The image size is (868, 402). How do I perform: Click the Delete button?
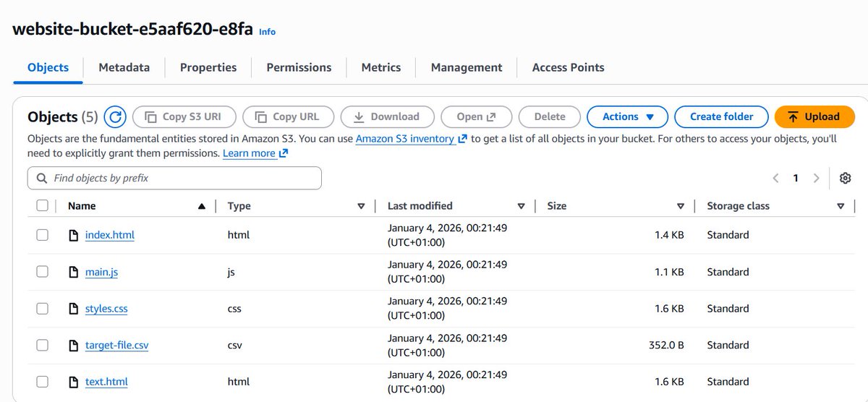coord(550,116)
